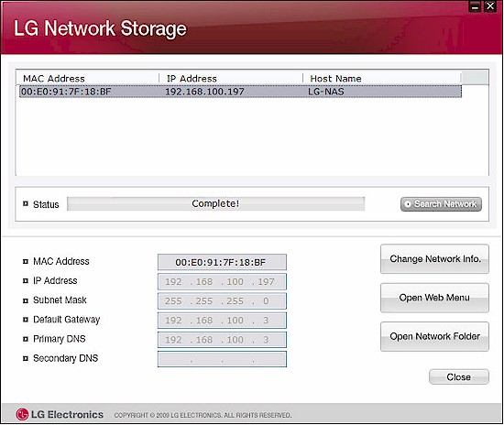Click the LG Electronics logo
Viewport: 504px width, 425px height.
60,414
